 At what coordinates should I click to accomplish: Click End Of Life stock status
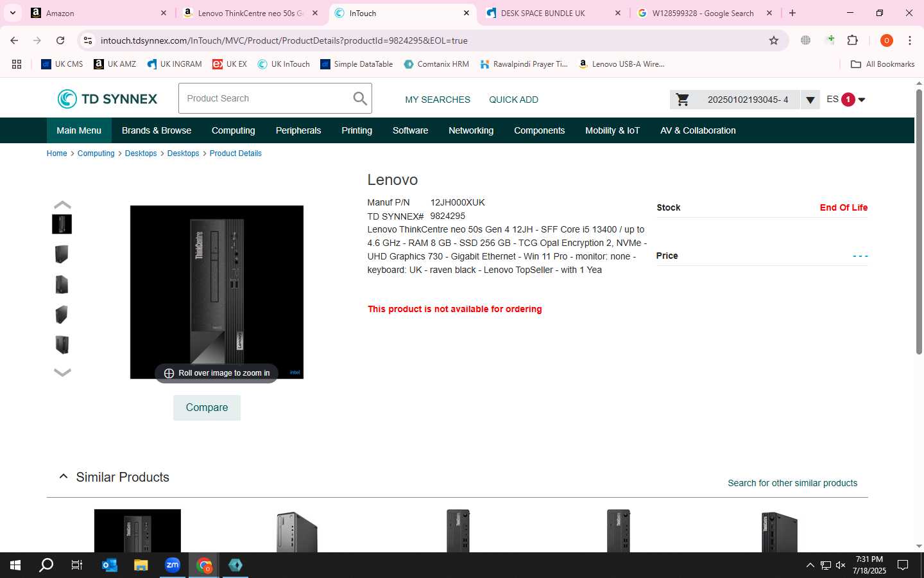pyautogui.click(x=844, y=207)
